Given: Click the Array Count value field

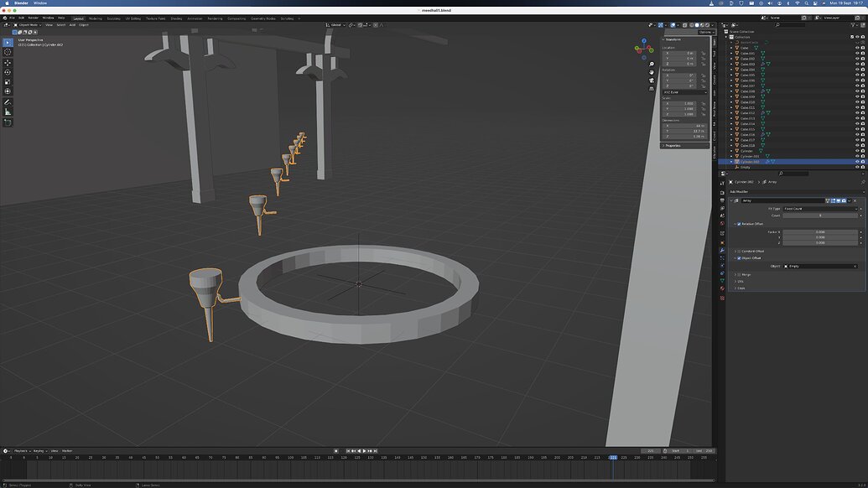Looking at the screenshot, I should [x=820, y=215].
